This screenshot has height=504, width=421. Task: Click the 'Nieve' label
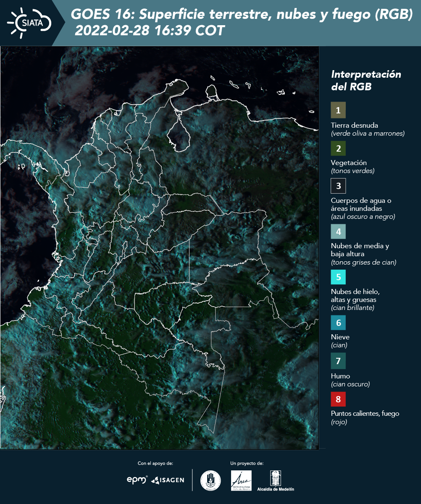coord(340,337)
